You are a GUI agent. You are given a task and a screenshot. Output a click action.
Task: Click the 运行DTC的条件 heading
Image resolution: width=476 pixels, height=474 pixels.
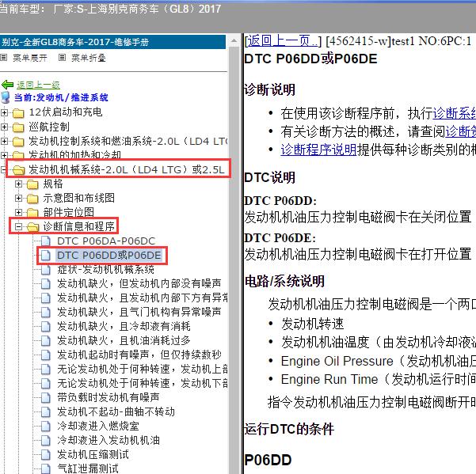(x=289, y=429)
